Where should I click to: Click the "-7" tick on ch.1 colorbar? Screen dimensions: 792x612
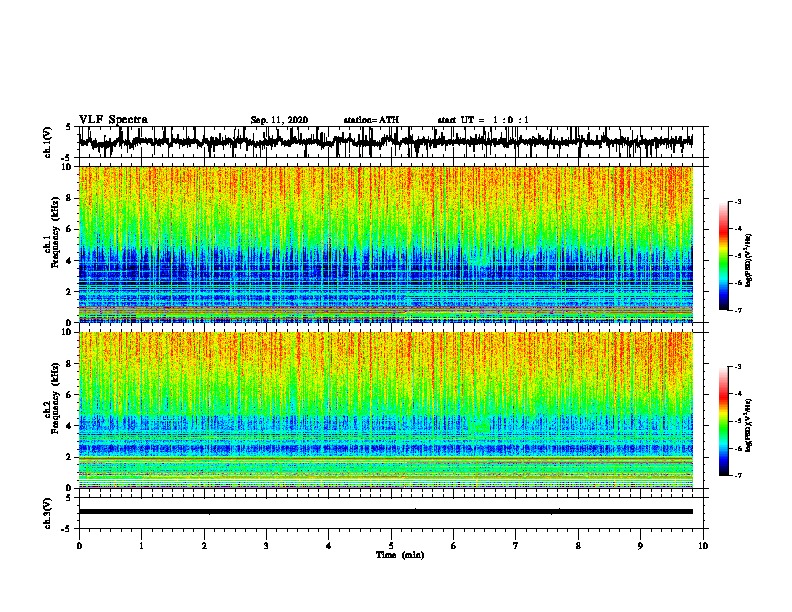pyautogui.click(x=737, y=310)
